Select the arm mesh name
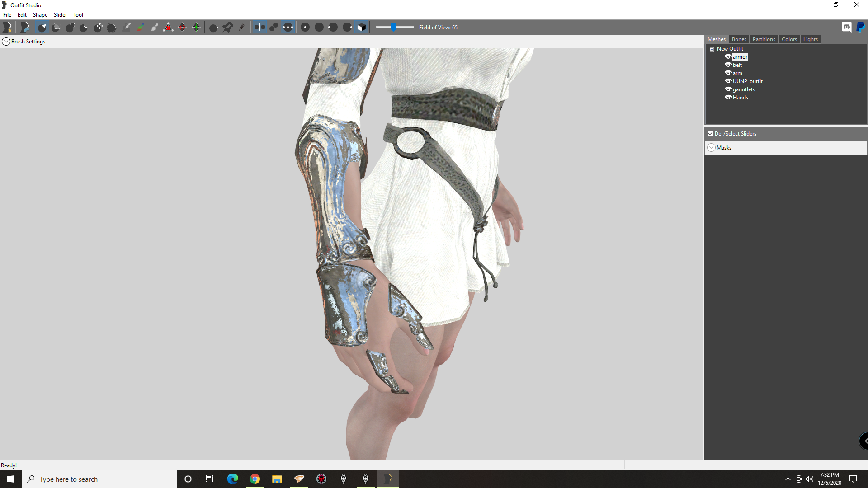Image resolution: width=868 pixels, height=488 pixels. (x=737, y=73)
